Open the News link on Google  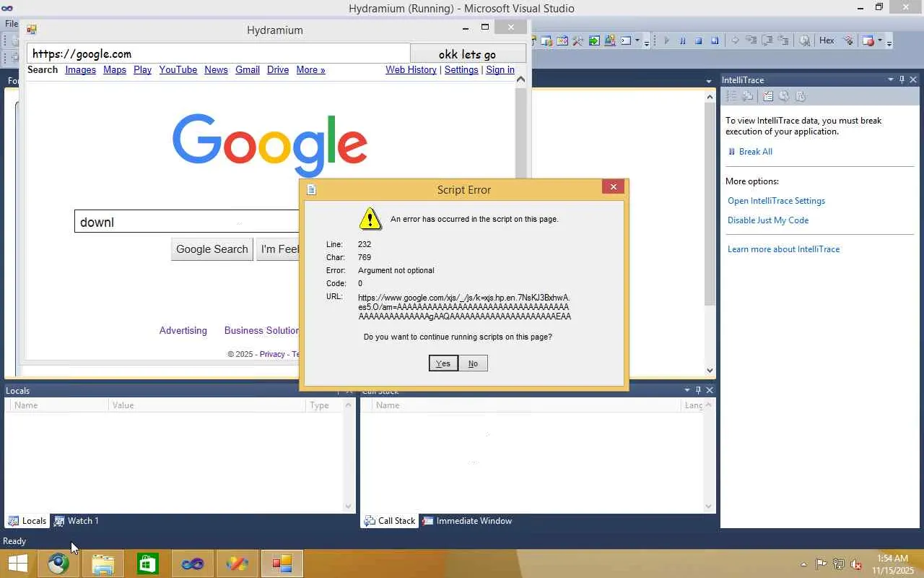(x=216, y=70)
